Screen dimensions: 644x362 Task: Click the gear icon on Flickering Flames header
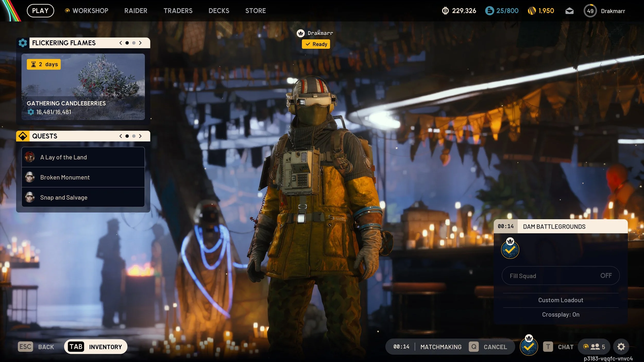coord(23,43)
